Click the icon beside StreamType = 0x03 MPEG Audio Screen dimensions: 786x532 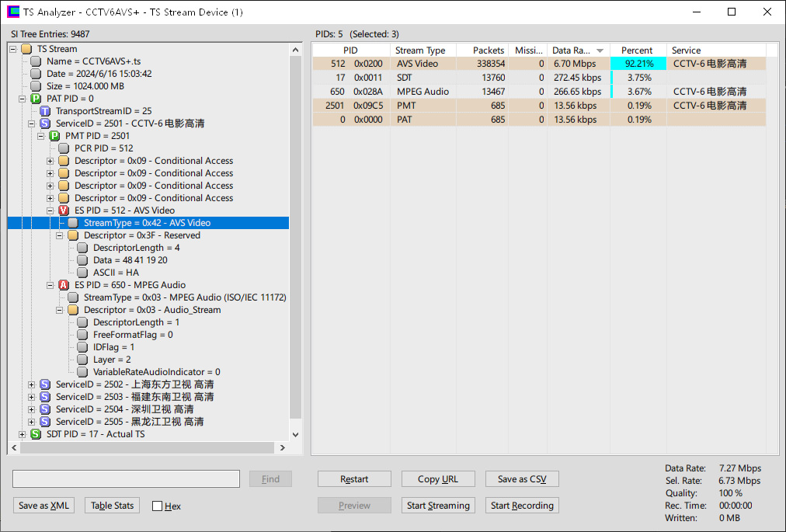(73, 297)
